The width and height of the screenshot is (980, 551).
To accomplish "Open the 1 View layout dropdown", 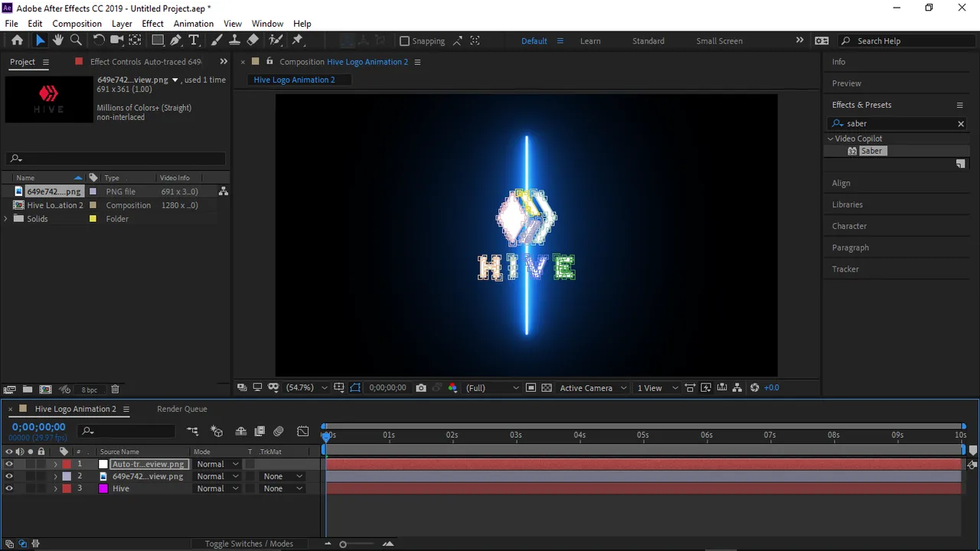I will tap(658, 388).
